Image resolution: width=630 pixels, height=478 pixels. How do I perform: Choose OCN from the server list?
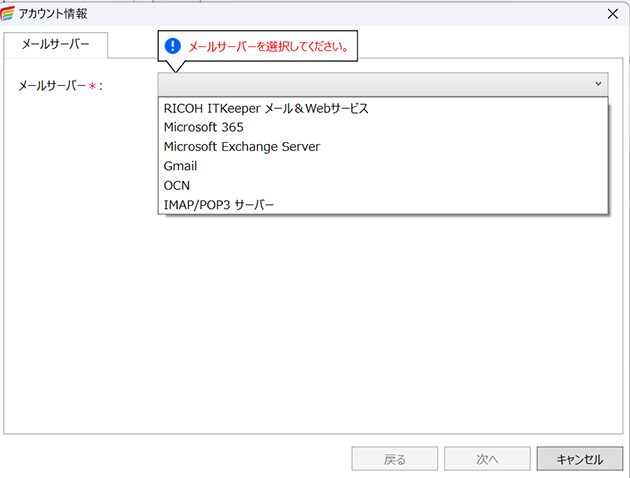coord(176,185)
